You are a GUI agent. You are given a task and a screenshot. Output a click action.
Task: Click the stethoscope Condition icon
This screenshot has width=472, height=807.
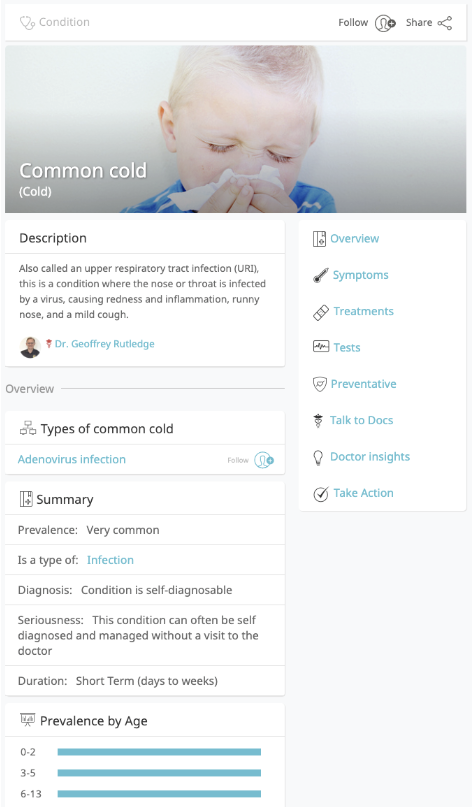pyautogui.click(x=27, y=23)
